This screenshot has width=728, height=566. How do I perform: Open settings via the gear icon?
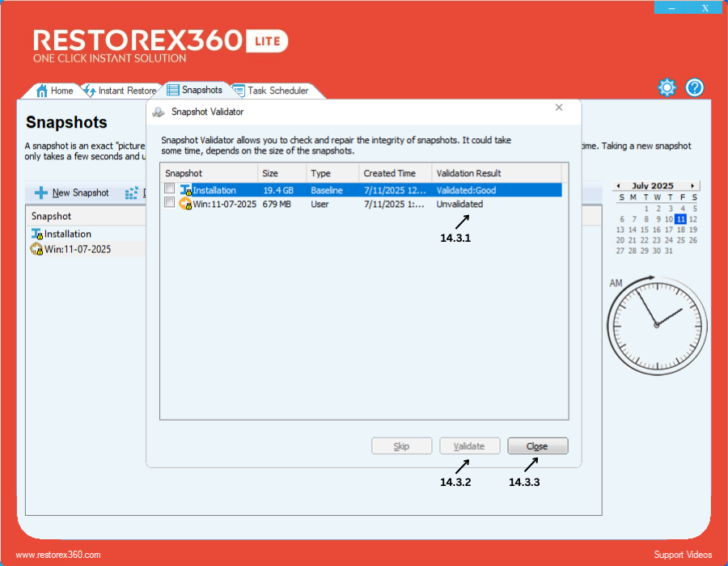click(x=667, y=88)
